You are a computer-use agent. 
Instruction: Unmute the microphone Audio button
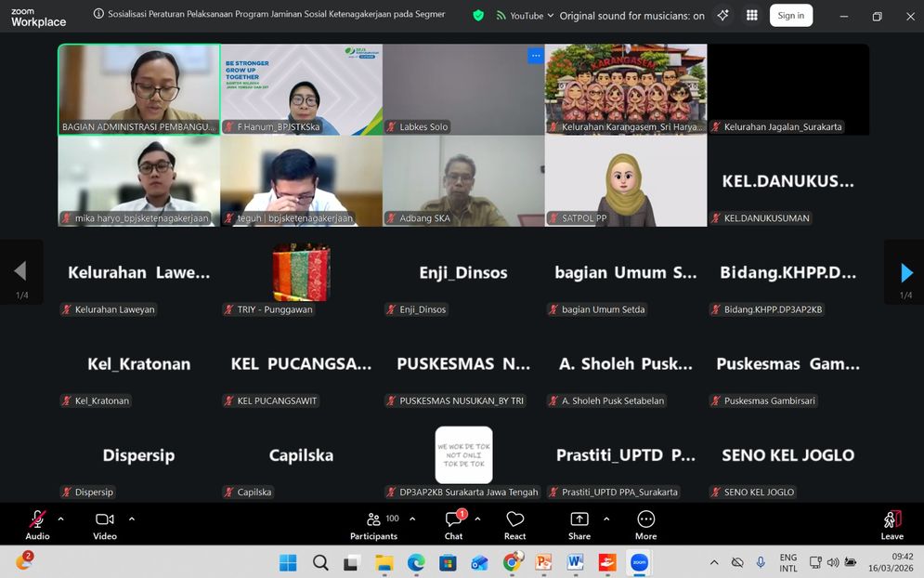pyautogui.click(x=38, y=524)
